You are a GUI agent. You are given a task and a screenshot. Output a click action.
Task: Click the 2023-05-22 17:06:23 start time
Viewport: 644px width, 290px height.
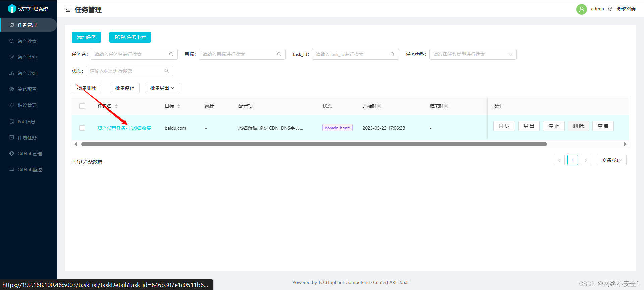click(x=384, y=128)
